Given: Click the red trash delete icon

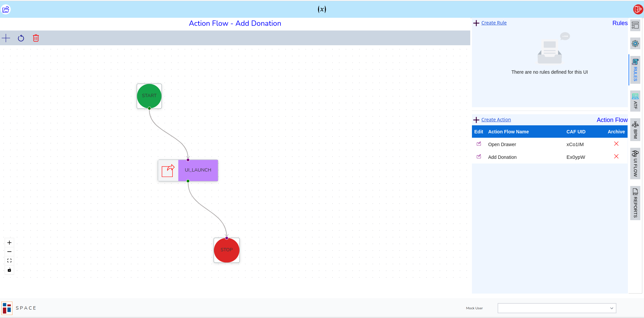Looking at the screenshot, I should [36, 38].
